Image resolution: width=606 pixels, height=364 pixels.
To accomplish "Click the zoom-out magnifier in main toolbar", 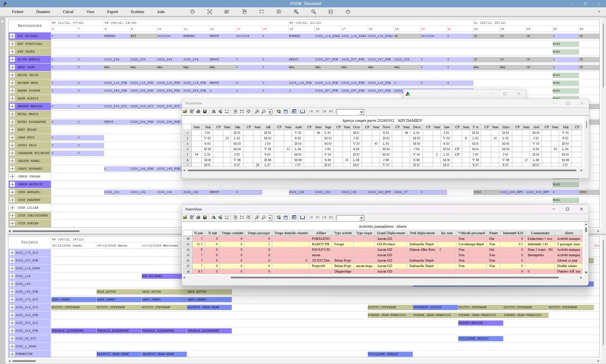I will [313, 12].
